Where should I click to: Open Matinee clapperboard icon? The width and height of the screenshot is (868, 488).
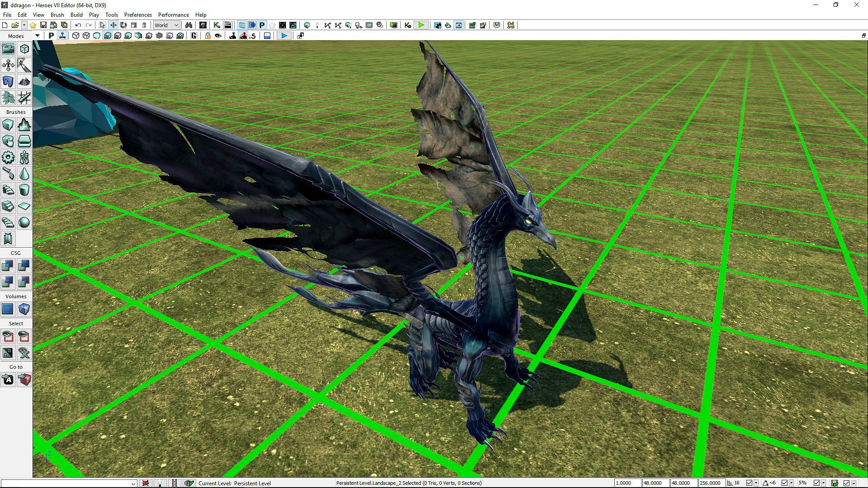[x=227, y=25]
